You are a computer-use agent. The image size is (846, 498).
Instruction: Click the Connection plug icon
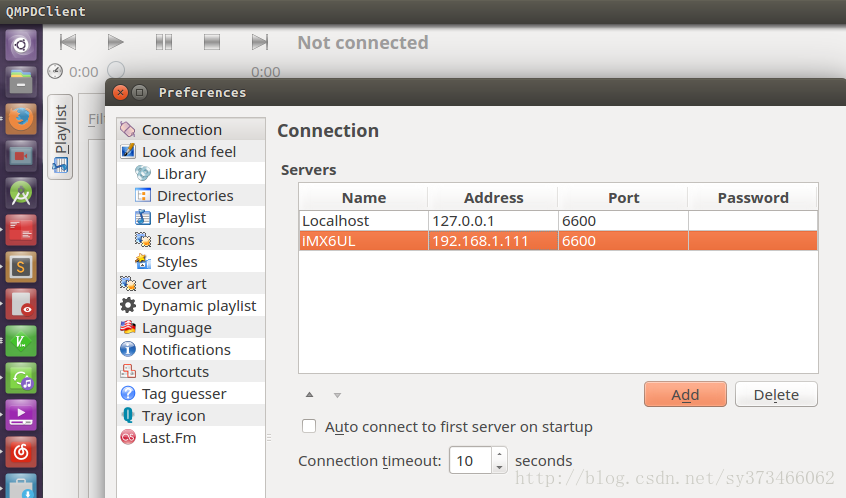click(x=128, y=129)
